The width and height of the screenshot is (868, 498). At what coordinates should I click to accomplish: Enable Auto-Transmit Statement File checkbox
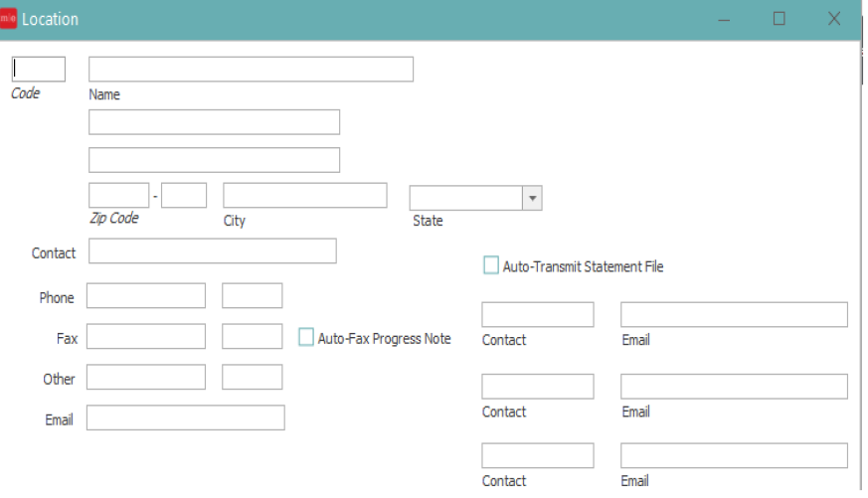[x=491, y=265]
